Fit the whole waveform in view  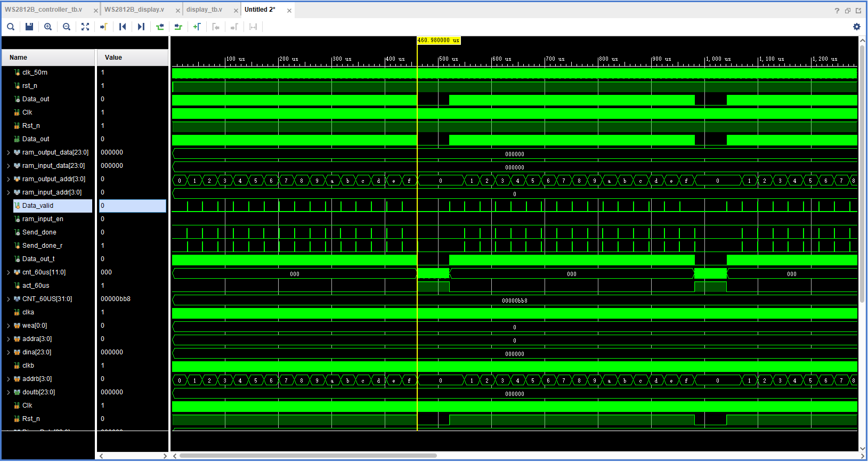(x=85, y=27)
